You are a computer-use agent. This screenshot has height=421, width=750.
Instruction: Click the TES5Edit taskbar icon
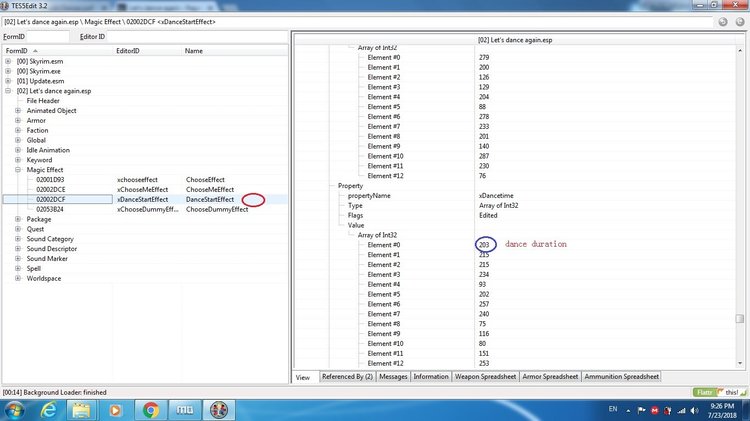219,410
